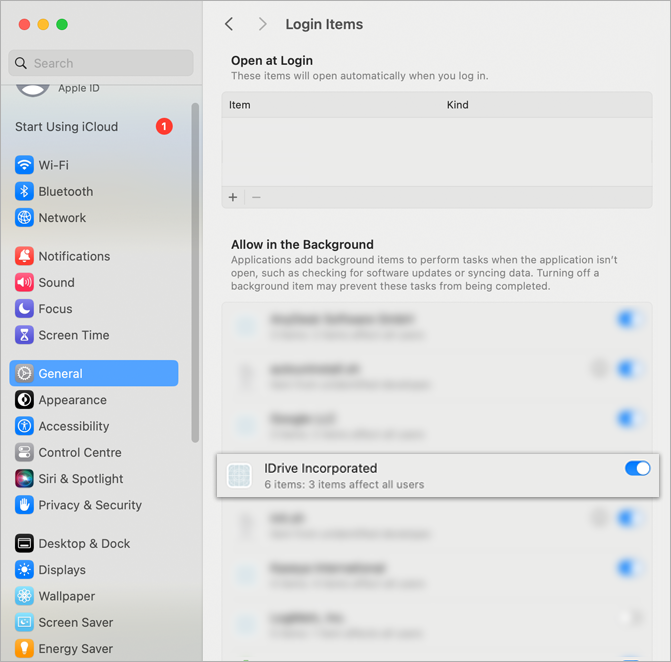Open Appearance settings pane
Viewport: 671px width, 662px height.
pyautogui.click(x=72, y=400)
